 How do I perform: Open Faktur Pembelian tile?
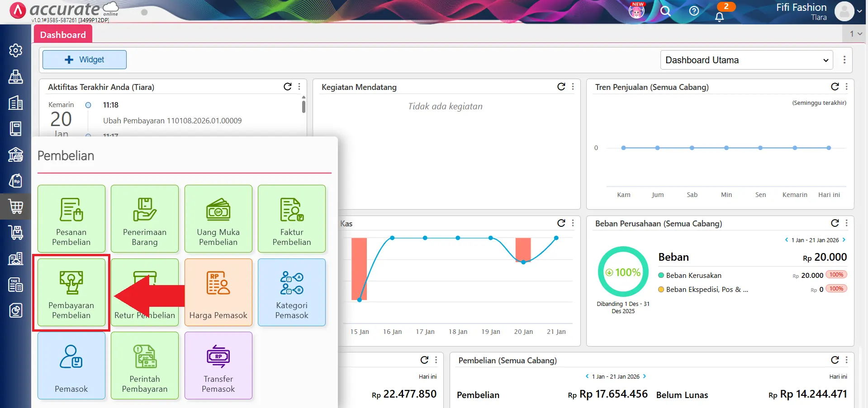pos(292,219)
